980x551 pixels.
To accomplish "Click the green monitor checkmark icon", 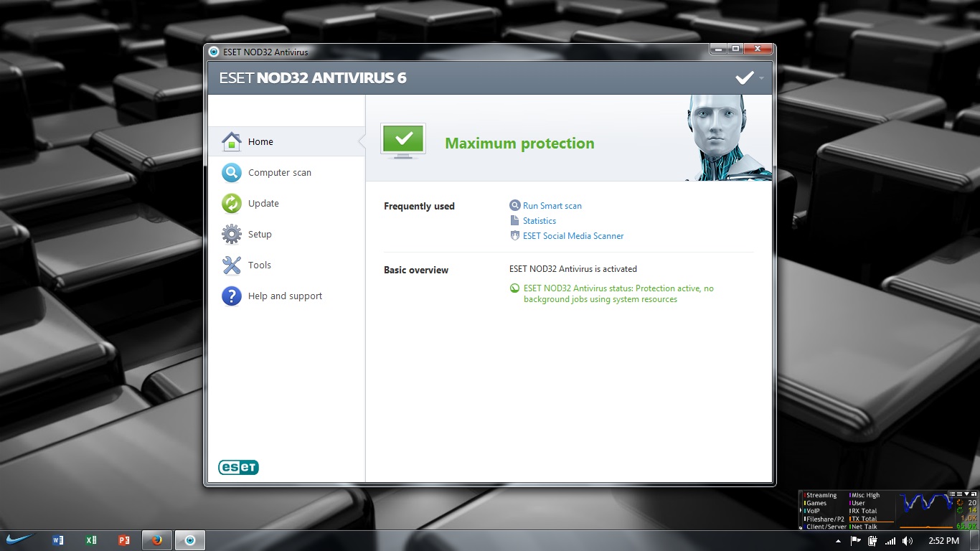I will 403,141.
